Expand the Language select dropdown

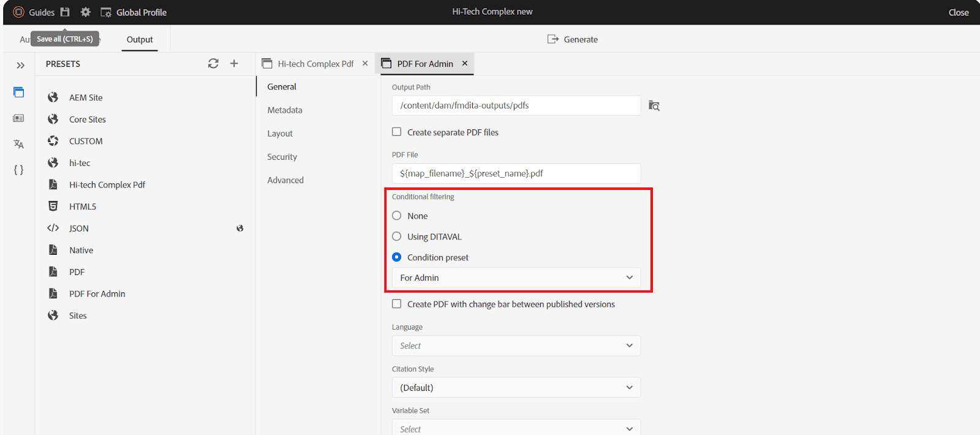[x=516, y=346]
